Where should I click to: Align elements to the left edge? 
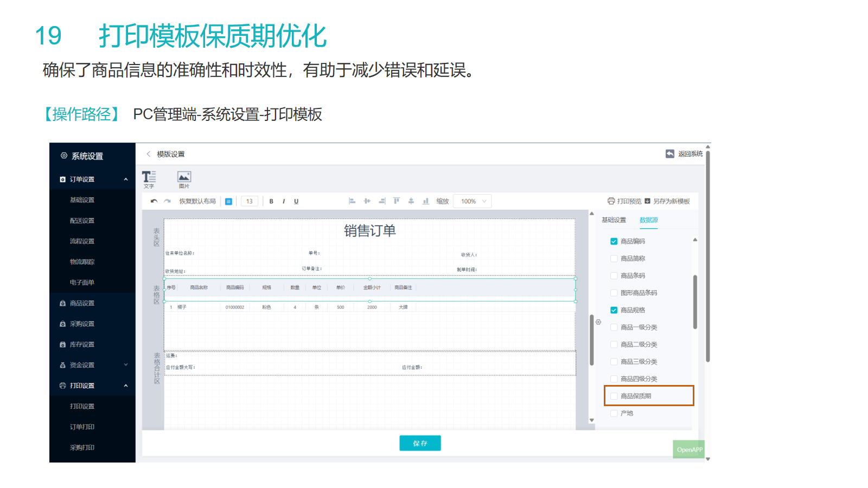pyautogui.click(x=352, y=201)
